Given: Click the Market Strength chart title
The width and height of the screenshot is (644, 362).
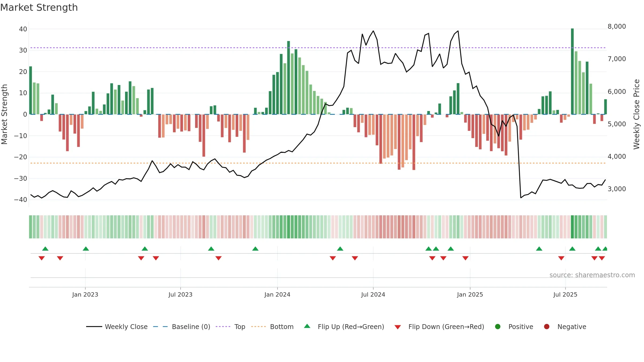Looking at the screenshot, I should 39,8.
